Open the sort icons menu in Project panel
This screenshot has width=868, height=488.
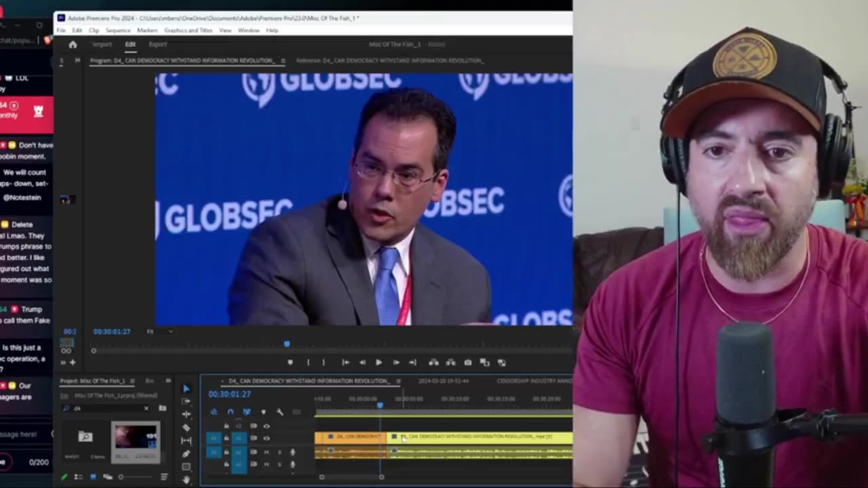click(x=164, y=477)
